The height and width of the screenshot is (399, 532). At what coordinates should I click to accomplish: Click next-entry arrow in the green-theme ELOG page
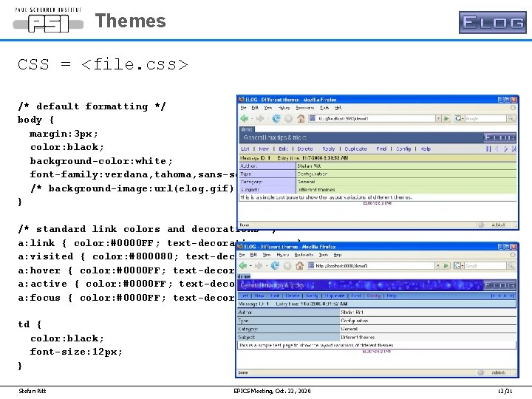(505, 149)
